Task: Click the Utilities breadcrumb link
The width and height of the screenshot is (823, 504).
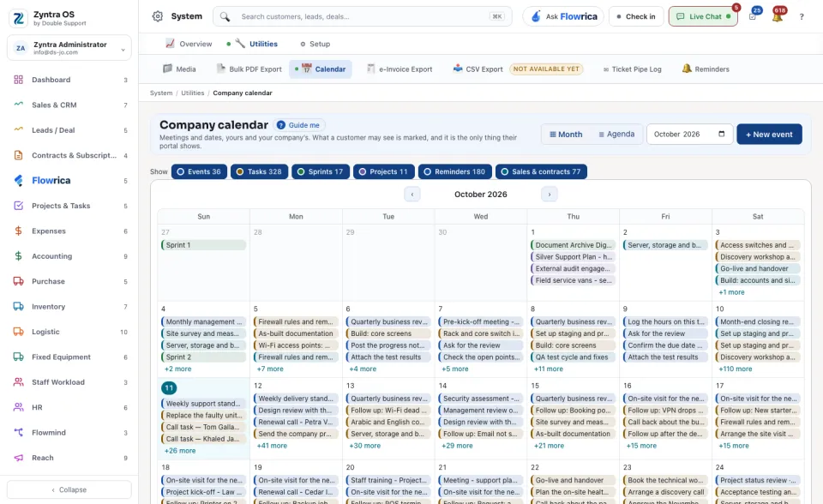Action: pyautogui.click(x=193, y=93)
